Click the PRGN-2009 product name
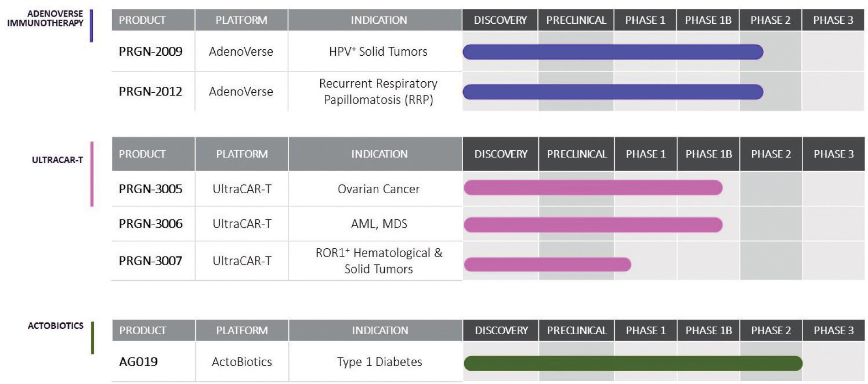Viewport: 868px width, 384px height. point(150,52)
